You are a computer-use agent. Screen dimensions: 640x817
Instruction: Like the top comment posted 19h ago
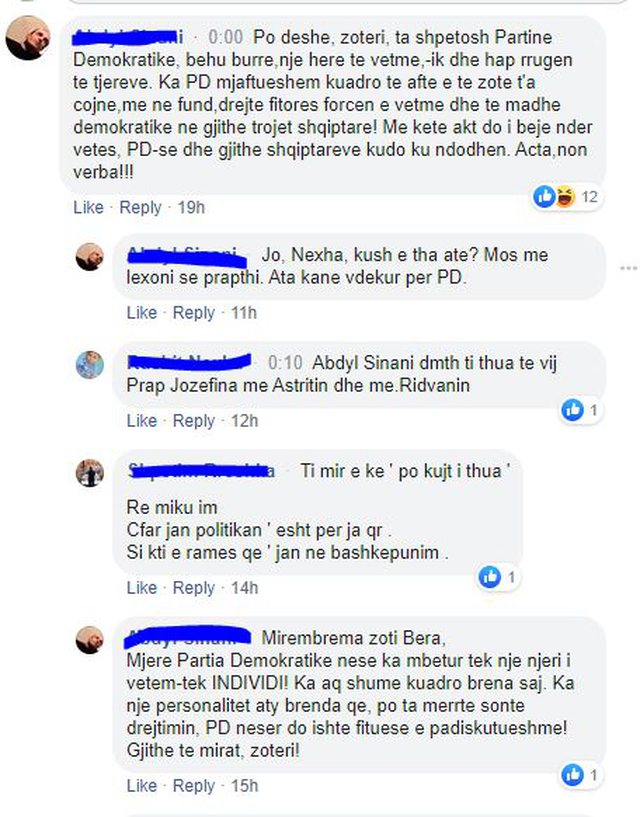click(x=88, y=207)
